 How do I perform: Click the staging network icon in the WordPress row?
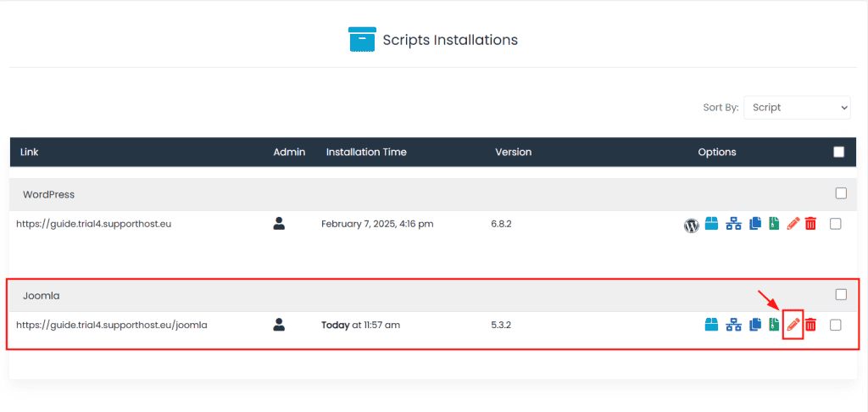point(733,225)
